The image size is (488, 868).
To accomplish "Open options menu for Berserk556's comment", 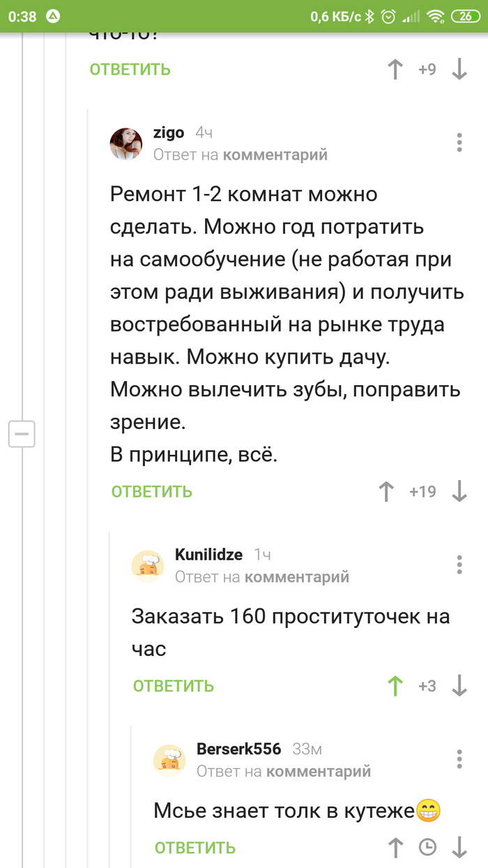I will pos(459,758).
